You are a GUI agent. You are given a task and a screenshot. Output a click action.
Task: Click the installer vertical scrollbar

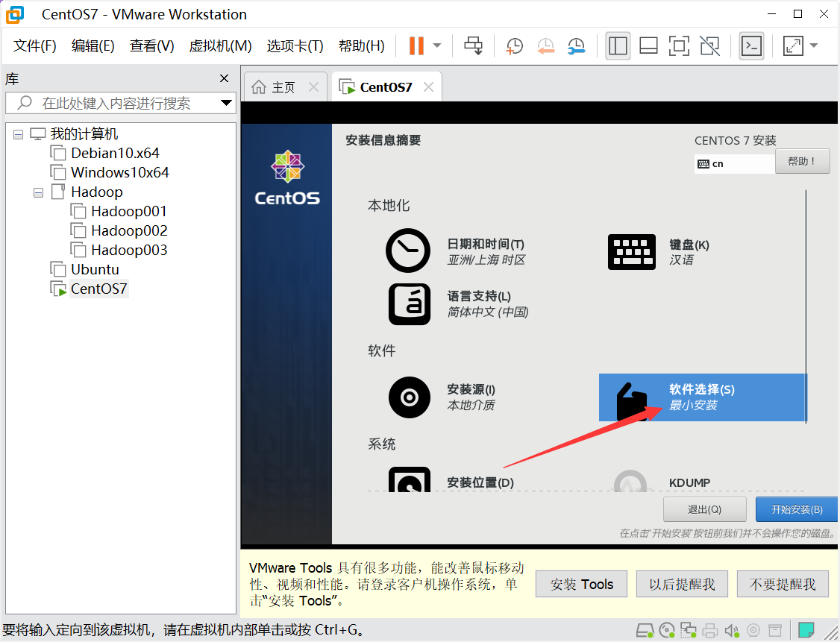click(x=806, y=305)
